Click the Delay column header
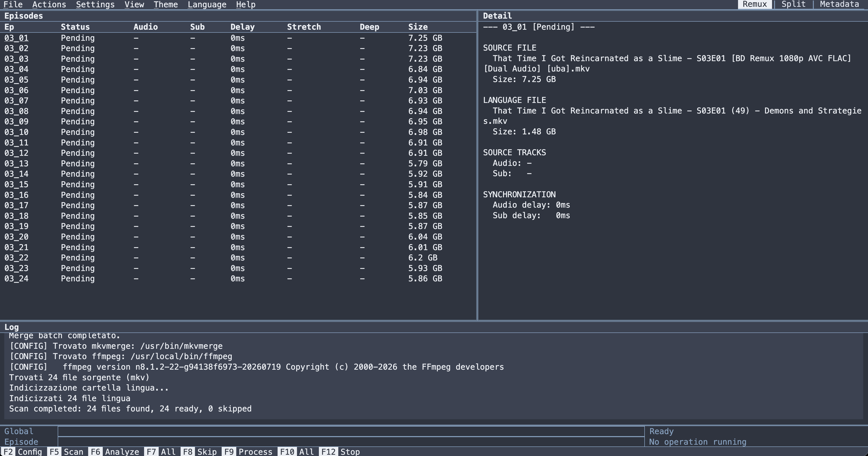Viewport: 868px width, 456px height. (x=243, y=27)
